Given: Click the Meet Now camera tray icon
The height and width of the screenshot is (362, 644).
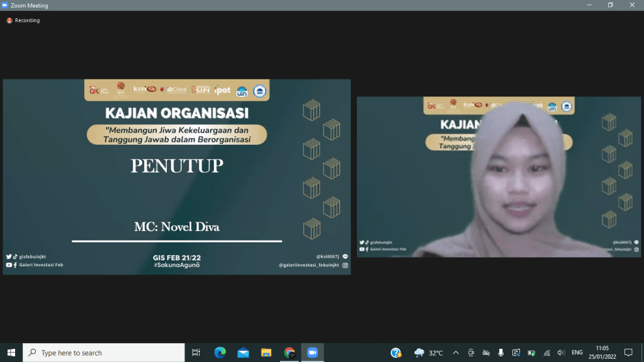Looking at the screenshot, I should [471, 353].
